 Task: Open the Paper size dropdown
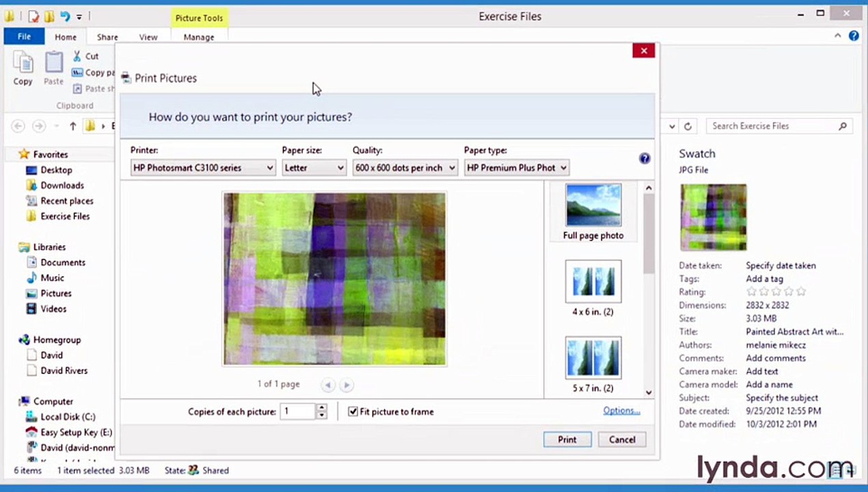coord(314,167)
